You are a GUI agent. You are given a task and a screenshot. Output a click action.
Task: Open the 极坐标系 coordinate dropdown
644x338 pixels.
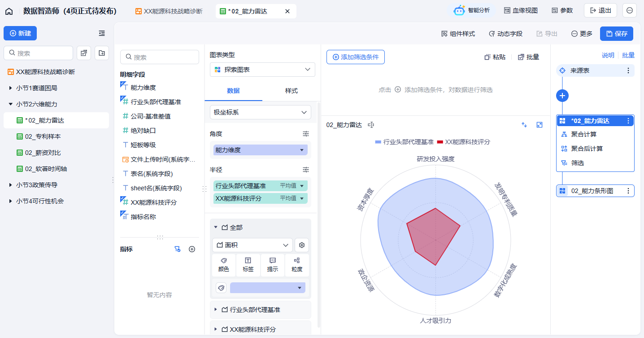tap(261, 112)
